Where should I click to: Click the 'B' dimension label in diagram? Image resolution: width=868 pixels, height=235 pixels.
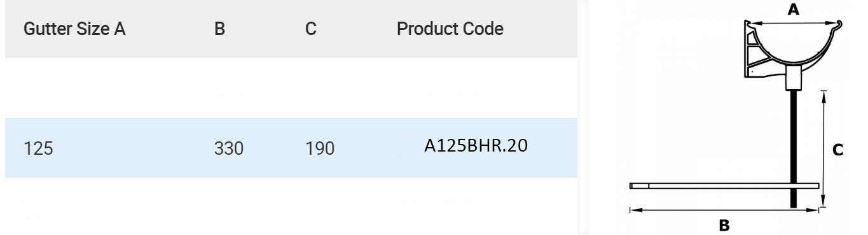tap(724, 225)
